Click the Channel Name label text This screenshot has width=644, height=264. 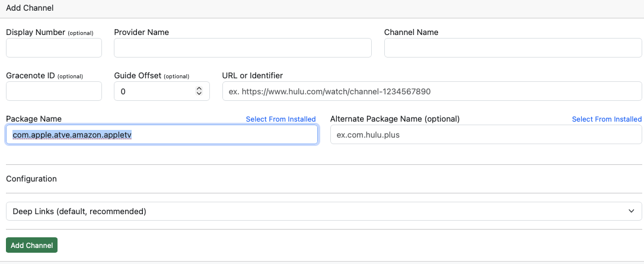(x=411, y=32)
